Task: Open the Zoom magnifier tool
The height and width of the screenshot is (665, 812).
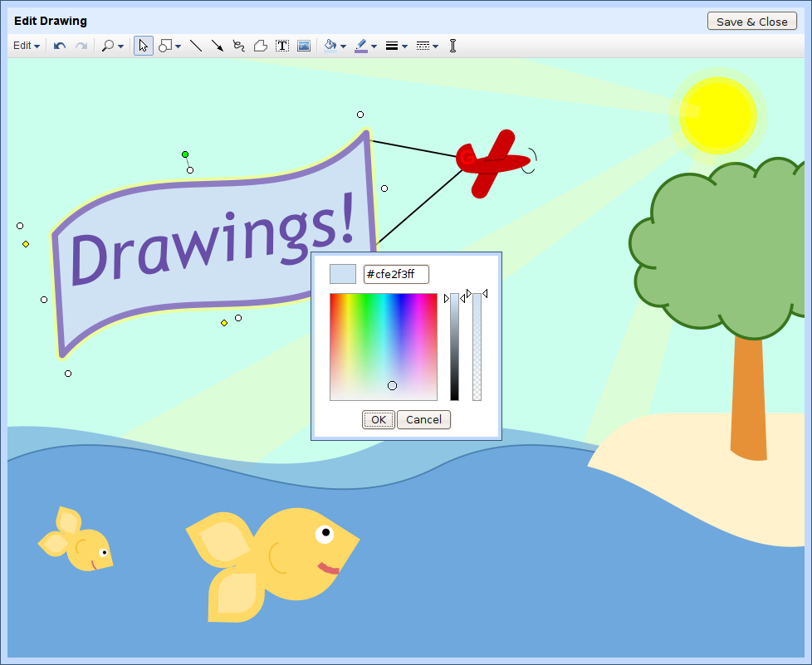Action: pos(108,46)
